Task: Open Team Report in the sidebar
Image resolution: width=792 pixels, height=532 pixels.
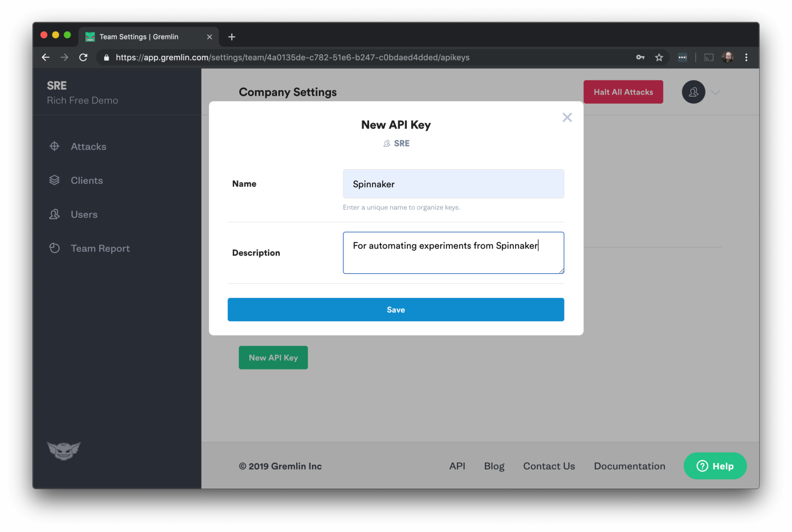Action: 100,249
